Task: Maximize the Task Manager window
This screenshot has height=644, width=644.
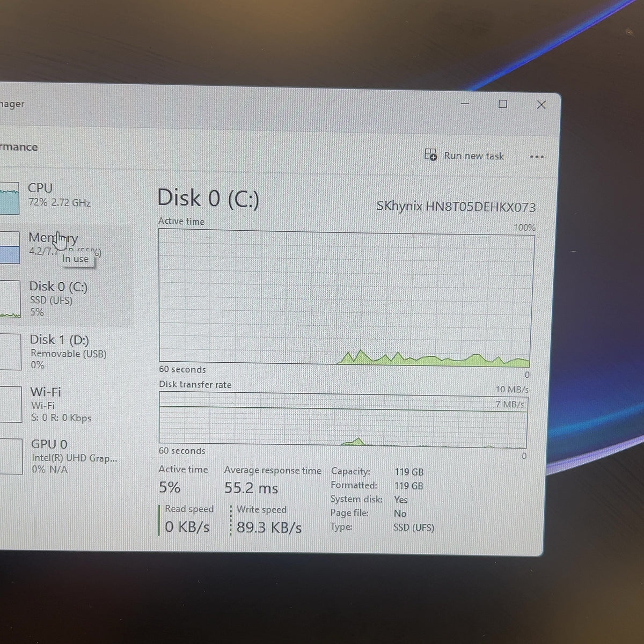Action: point(503,104)
